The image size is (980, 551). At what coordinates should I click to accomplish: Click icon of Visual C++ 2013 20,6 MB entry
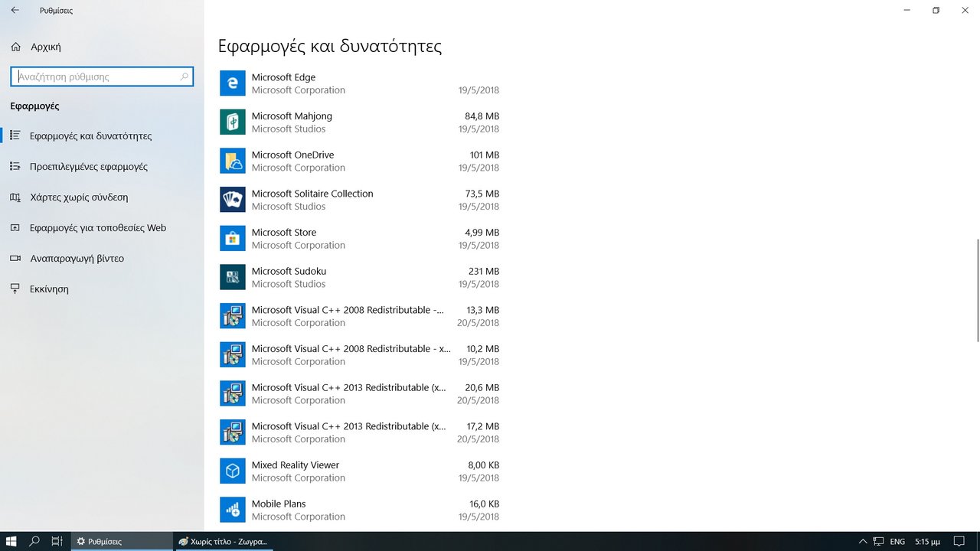click(233, 393)
